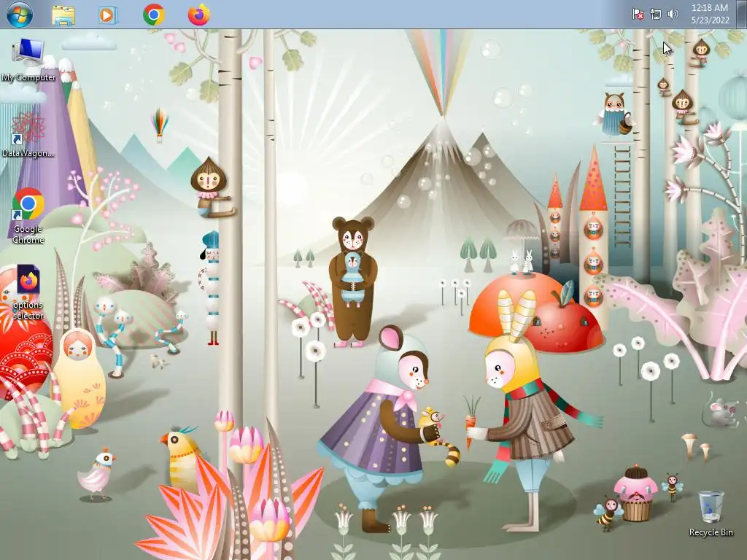Launch Firefox from the taskbar
747x560 pixels.
pos(198,15)
